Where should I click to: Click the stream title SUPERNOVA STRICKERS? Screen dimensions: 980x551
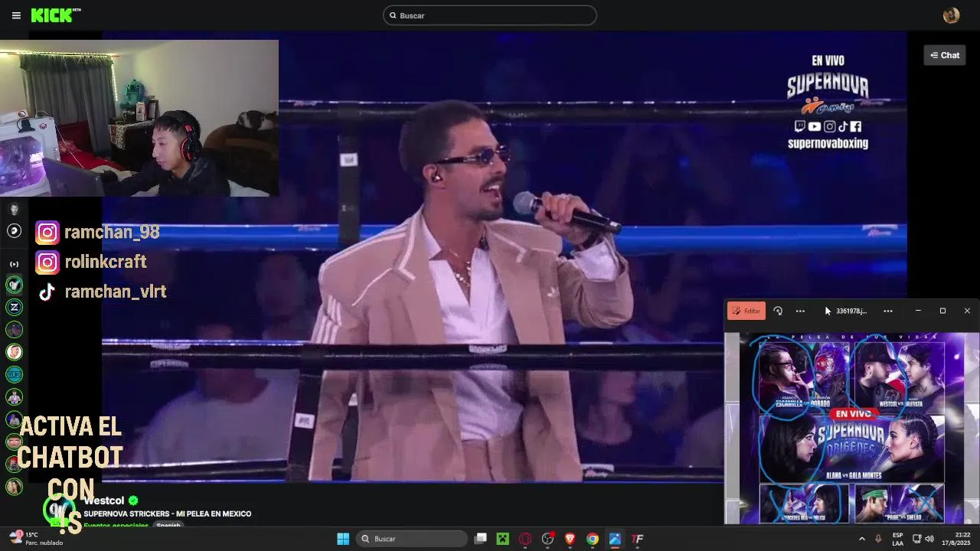[x=168, y=514]
